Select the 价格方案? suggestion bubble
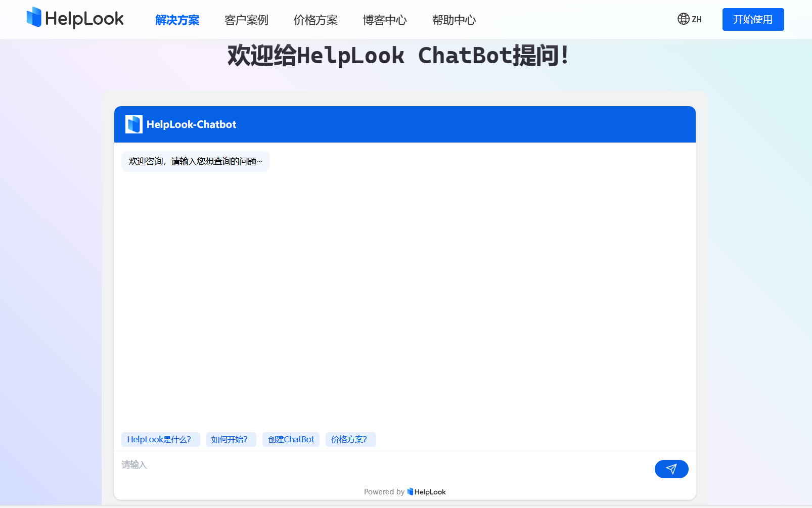Screen dimensions: 812x508 [350, 439]
